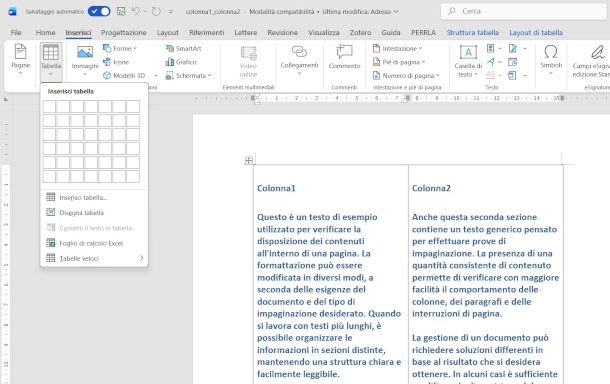Open the Undo history dropdown arrow

145,11
